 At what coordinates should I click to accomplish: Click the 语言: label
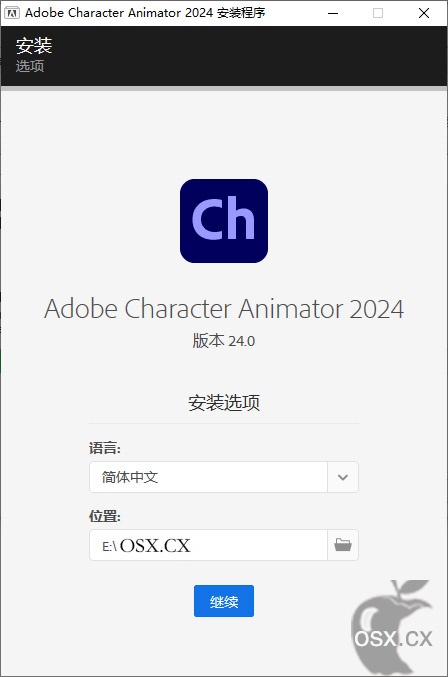105,448
